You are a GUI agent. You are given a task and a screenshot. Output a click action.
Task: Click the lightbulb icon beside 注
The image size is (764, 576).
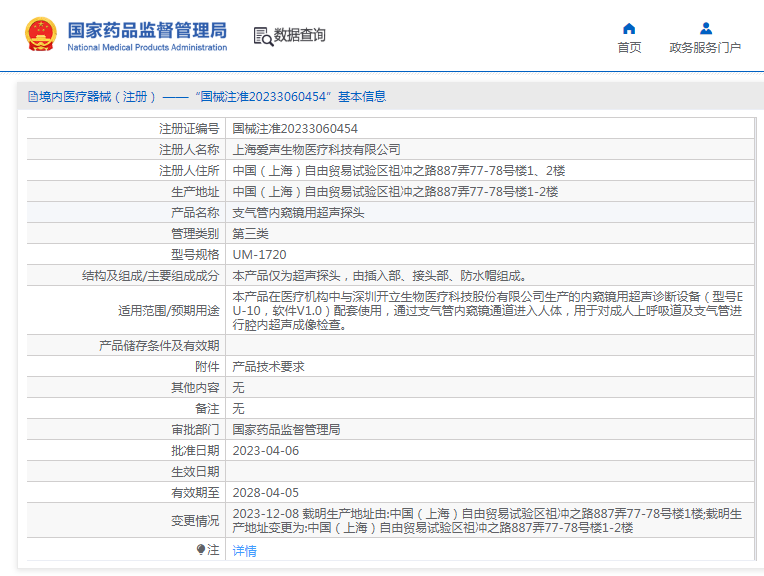pos(201,550)
